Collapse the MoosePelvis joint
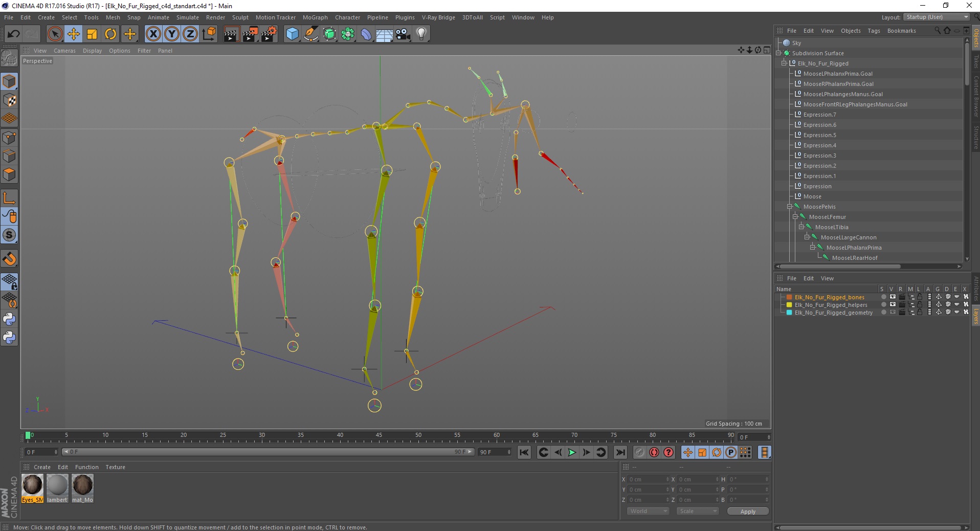The height and width of the screenshot is (531, 980). [789, 207]
